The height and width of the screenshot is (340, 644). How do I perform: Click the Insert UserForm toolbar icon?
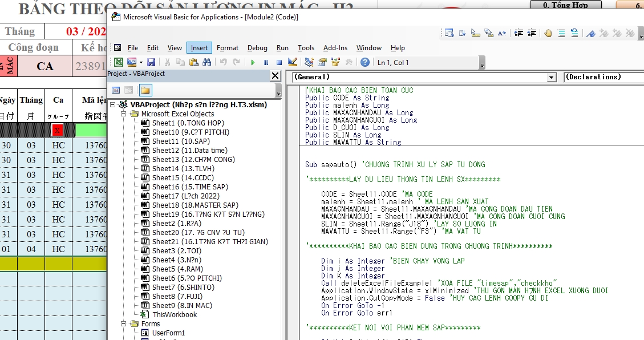tap(132, 62)
